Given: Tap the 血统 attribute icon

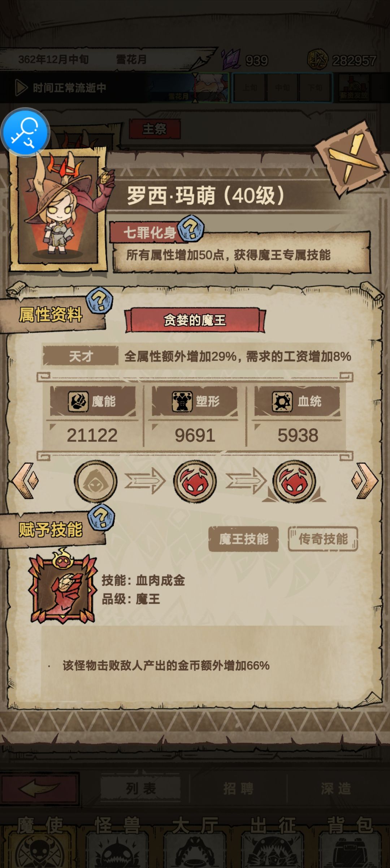Looking at the screenshot, I should (282, 401).
